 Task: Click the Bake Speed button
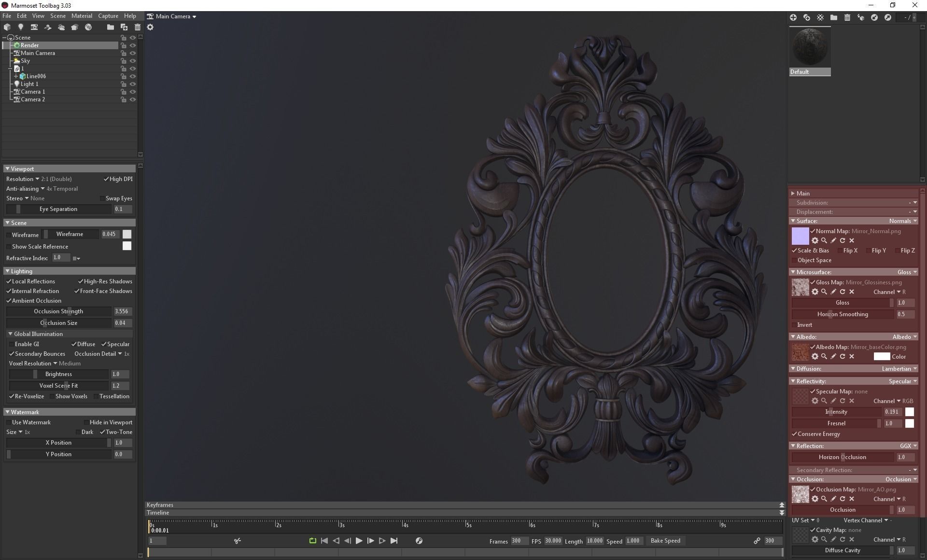[x=665, y=541]
